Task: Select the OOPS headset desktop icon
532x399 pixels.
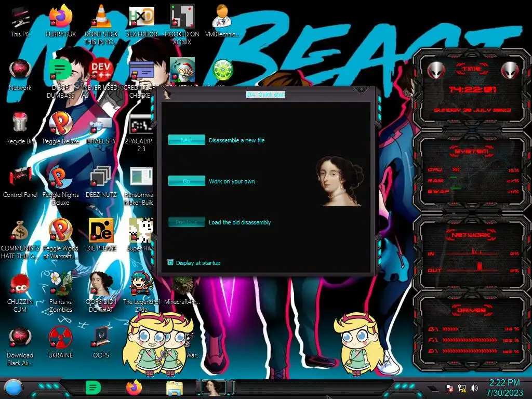Action: pos(101,343)
